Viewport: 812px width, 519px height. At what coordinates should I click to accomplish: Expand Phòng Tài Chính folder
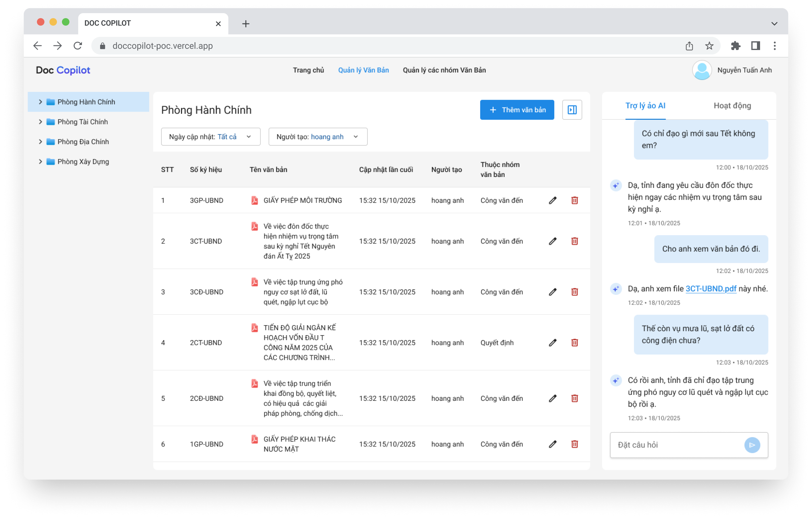click(x=40, y=122)
